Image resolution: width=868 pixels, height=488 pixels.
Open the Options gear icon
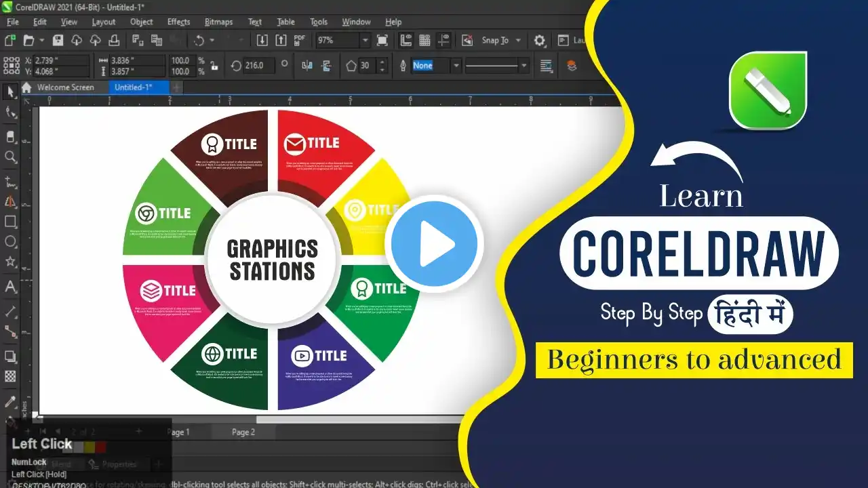tap(539, 41)
